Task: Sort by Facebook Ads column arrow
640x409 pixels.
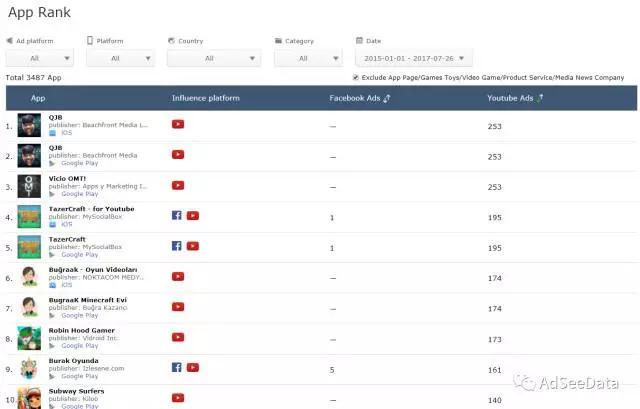Action: [386, 98]
